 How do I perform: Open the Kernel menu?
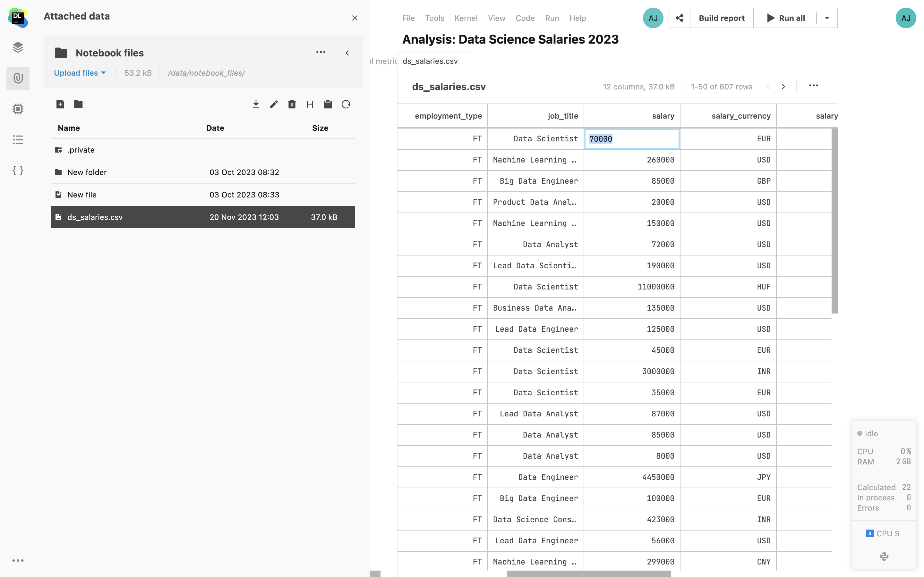(x=466, y=18)
